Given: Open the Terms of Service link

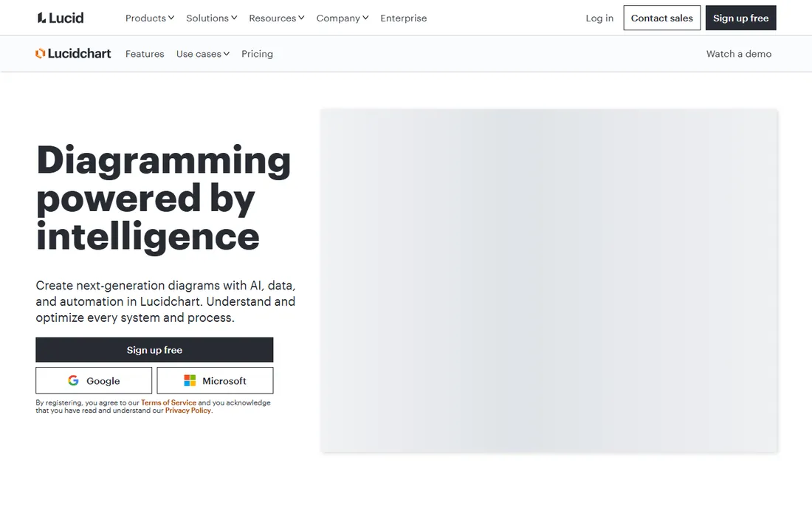Looking at the screenshot, I should coord(168,402).
